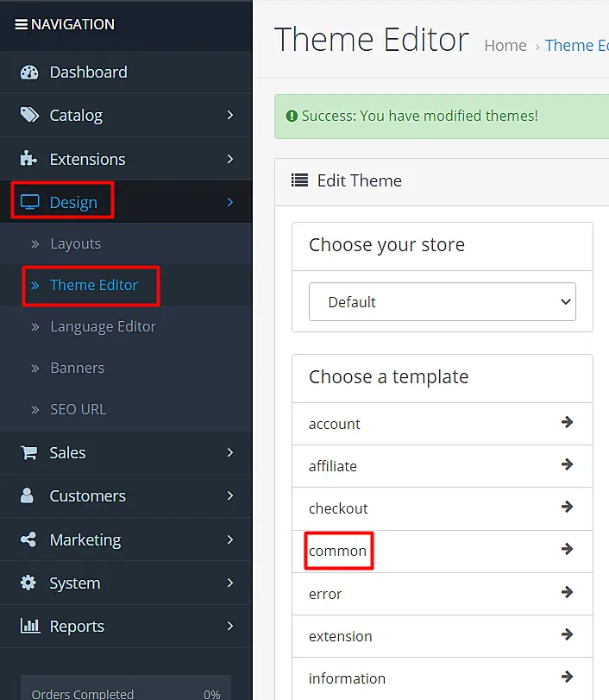Toggle the navigation hamburger menu

click(21, 24)
